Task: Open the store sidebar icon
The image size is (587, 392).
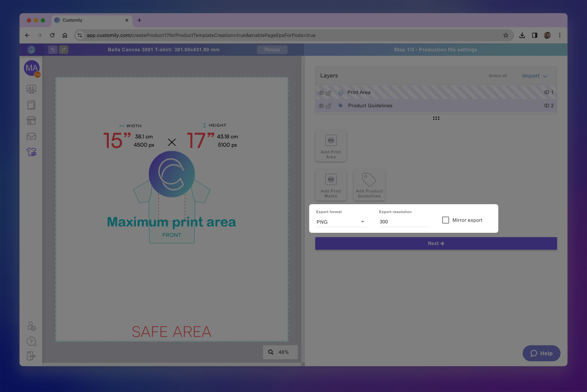Action: pyautogui.click(x=32, y=120)
